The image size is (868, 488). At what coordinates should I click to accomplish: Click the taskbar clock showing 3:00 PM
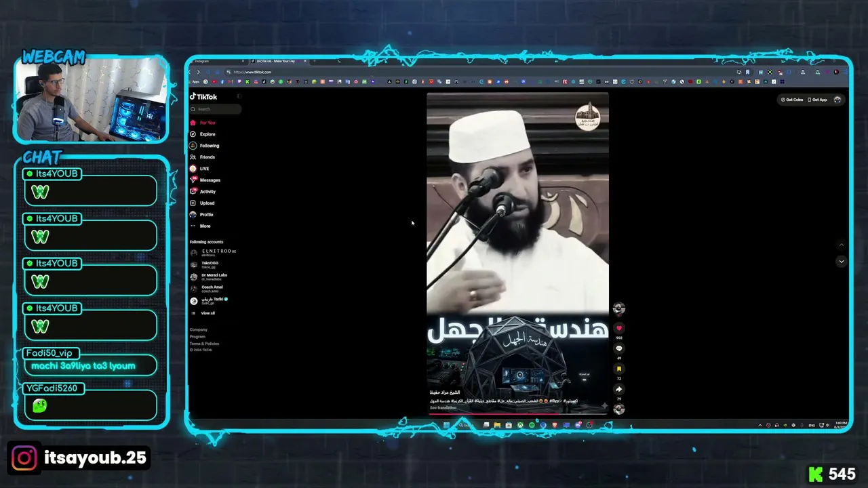[841, 425]
